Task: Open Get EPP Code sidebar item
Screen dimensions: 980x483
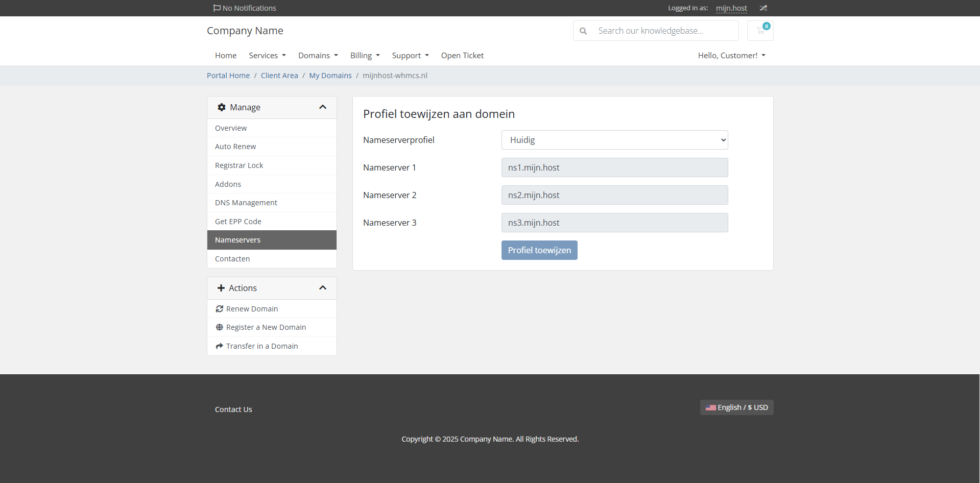Action: point(238,222)
